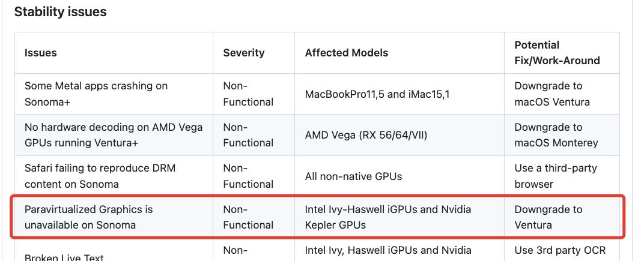644x261 pixels.
Task: Click the "Downgrade to macOS Monterey" cell
Action: [556, 135]
